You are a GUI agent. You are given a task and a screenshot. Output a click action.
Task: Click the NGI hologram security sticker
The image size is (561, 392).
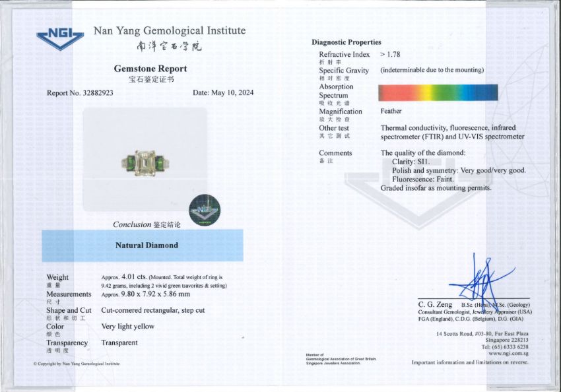click(205, 210)
